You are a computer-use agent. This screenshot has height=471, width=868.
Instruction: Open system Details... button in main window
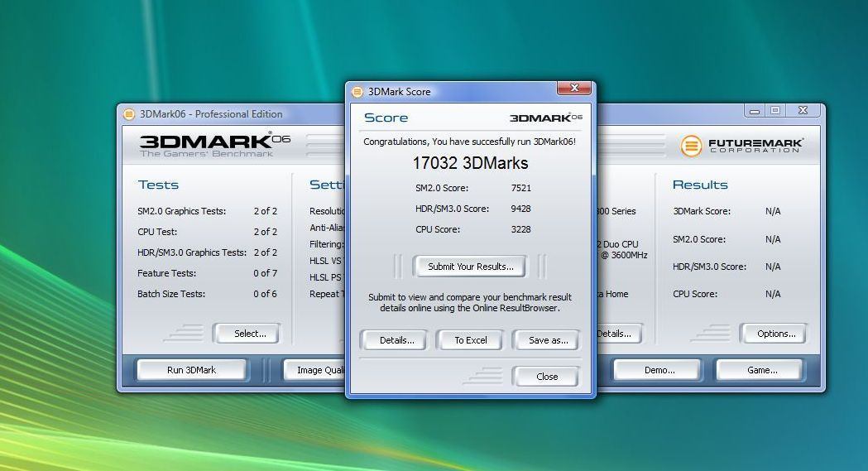point(619,334)
